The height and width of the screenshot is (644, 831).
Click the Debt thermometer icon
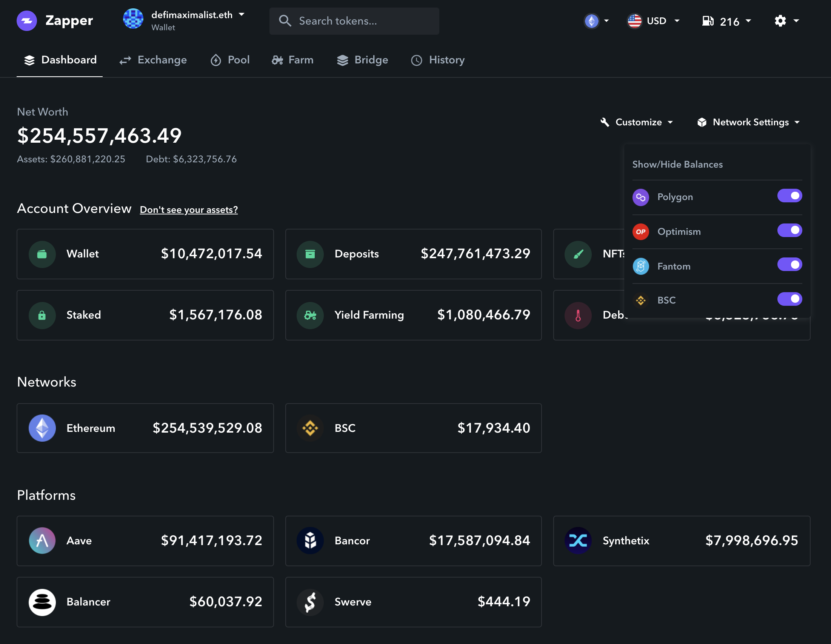click(578, 315)
